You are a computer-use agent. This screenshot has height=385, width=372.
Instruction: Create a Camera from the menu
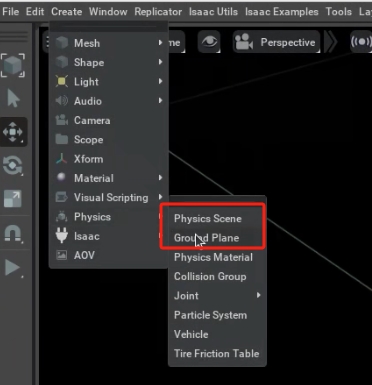[x=109, y=120]
